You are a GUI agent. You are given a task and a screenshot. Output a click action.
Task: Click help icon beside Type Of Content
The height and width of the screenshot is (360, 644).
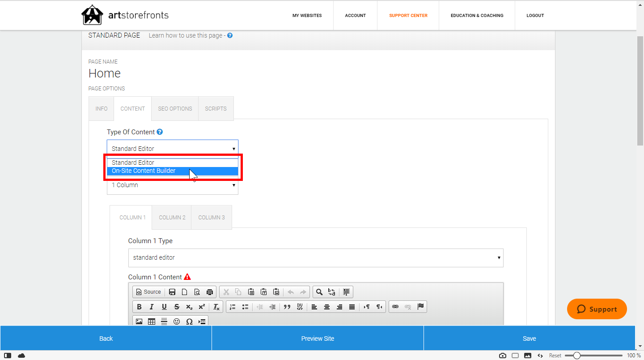(x=160, y=132)
